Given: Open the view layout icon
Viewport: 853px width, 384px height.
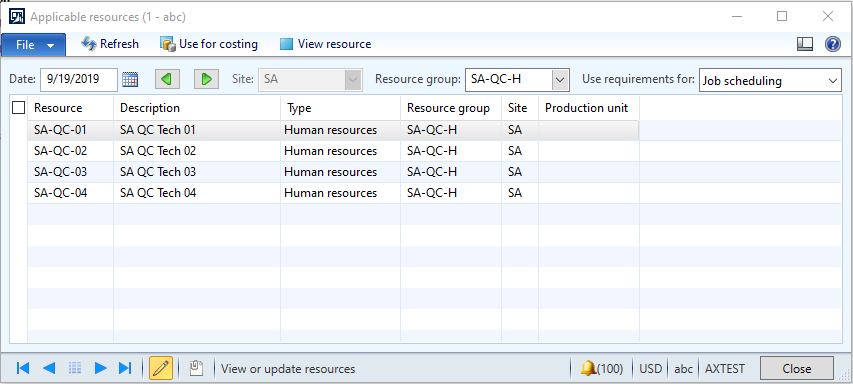Looking at the screenshot, I should pyautogui.click(x=805, y=44).
